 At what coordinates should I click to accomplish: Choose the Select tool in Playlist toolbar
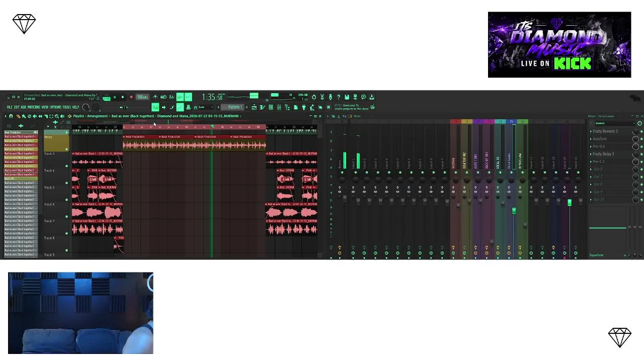coord(51,116)
